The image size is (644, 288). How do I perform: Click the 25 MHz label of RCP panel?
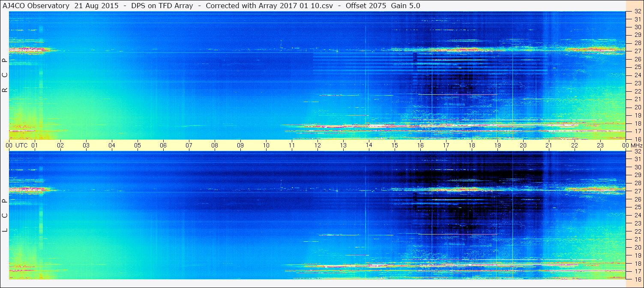pyautogui.click(x=638, y=67)
